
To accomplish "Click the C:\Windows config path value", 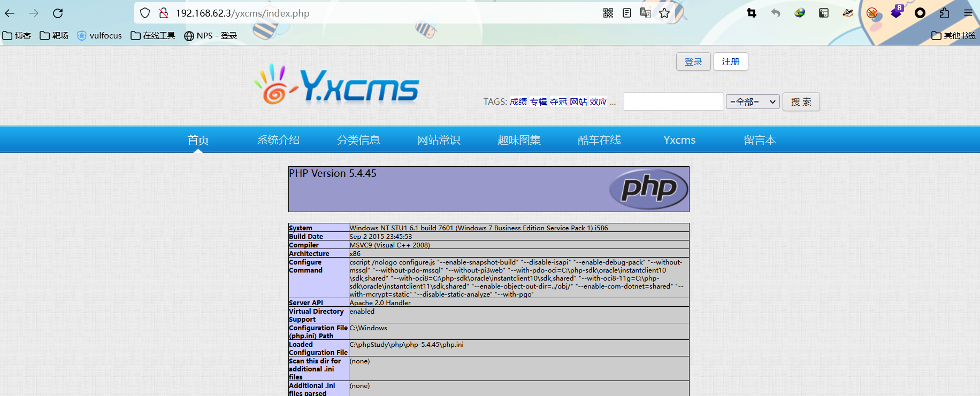I will (x=369, y=328).
